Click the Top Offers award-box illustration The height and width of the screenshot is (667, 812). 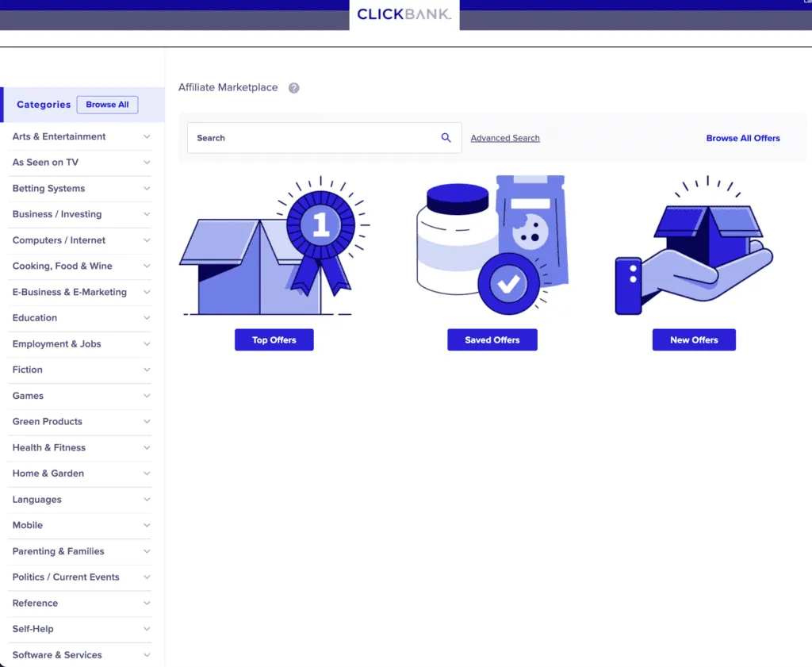[x=274, y=246]
